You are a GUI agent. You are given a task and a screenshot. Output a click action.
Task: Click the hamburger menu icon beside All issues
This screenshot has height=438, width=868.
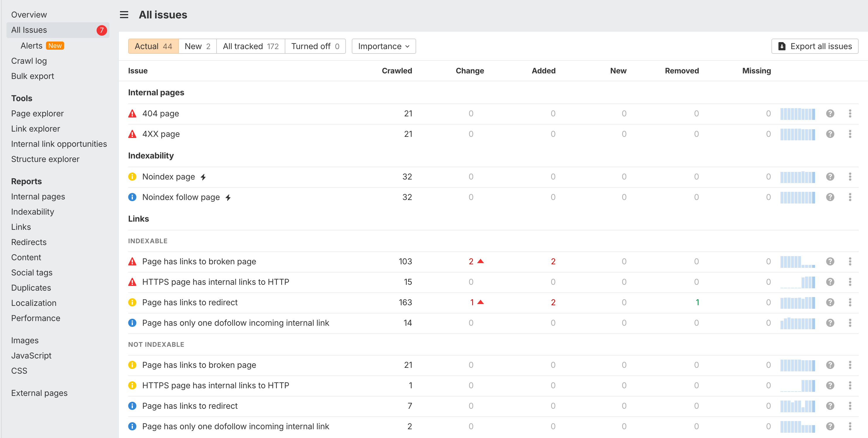(x=124, y=15)
